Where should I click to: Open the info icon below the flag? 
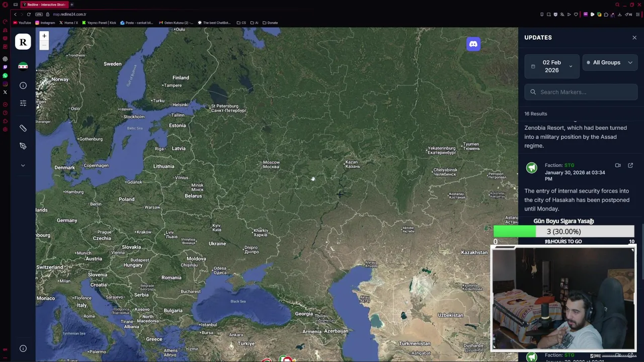pos(23,85)
